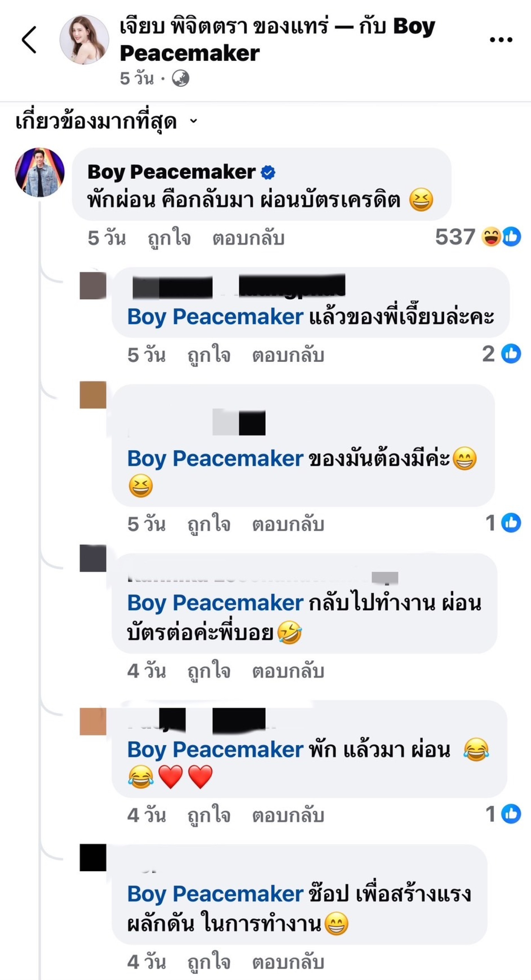Tap the verified badge beside Boy Peacemaker
Viewport: 531px width, 980px height.
tap(268, 172)
